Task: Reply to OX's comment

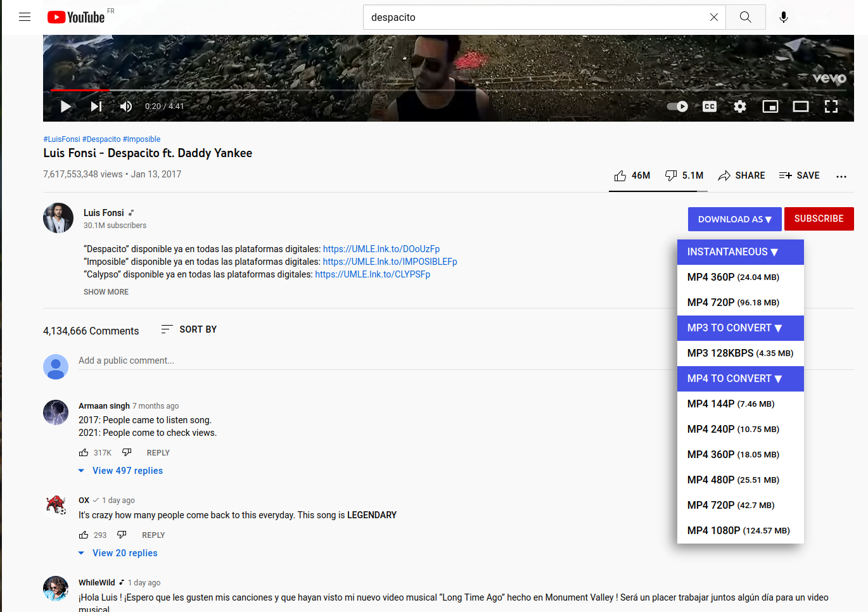Action: point(153,535)
